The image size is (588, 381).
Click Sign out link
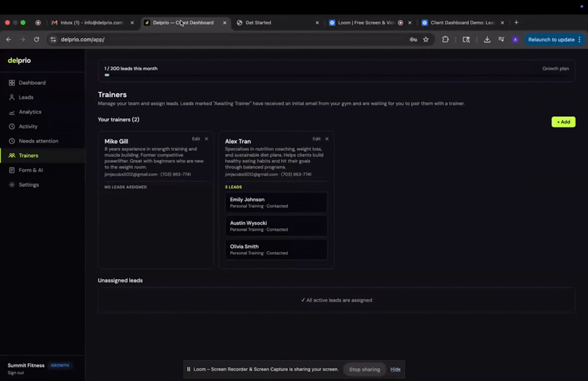pyautogui.click(x=16, y=373)
